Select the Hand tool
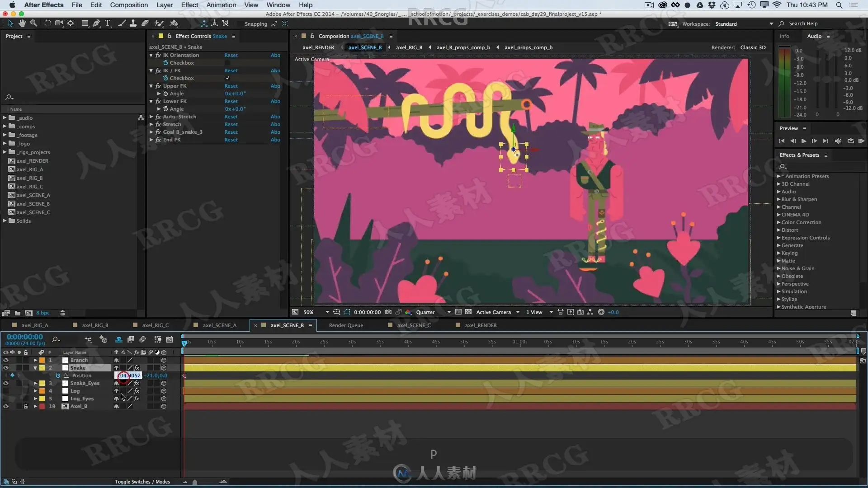 pos(22,23)
